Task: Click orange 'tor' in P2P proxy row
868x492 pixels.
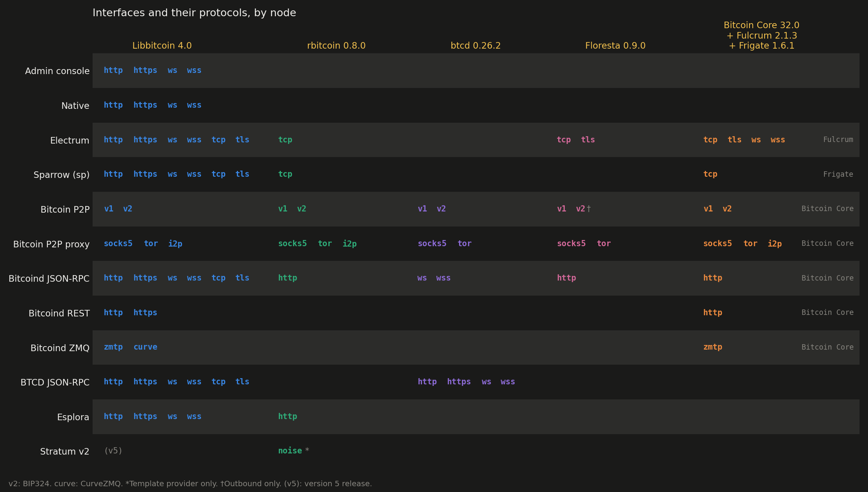Action: click(750, 243)
